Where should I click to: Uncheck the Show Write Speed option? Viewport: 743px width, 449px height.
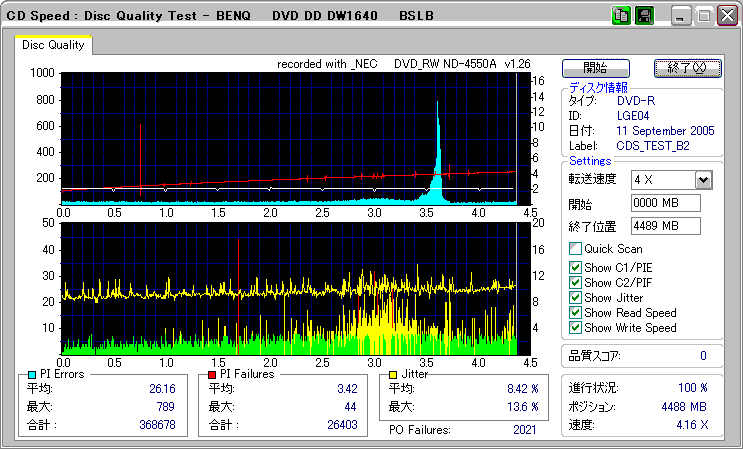tap(575, 328)
